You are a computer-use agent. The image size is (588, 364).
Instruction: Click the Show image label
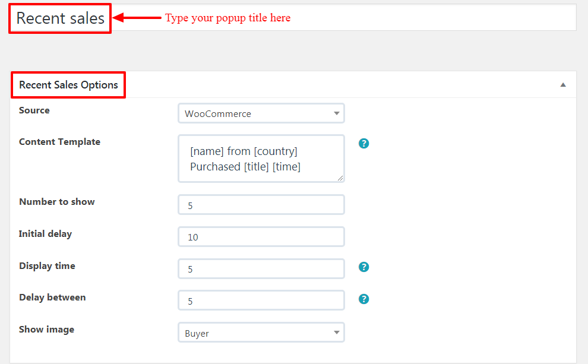click(x=46, y=330)
